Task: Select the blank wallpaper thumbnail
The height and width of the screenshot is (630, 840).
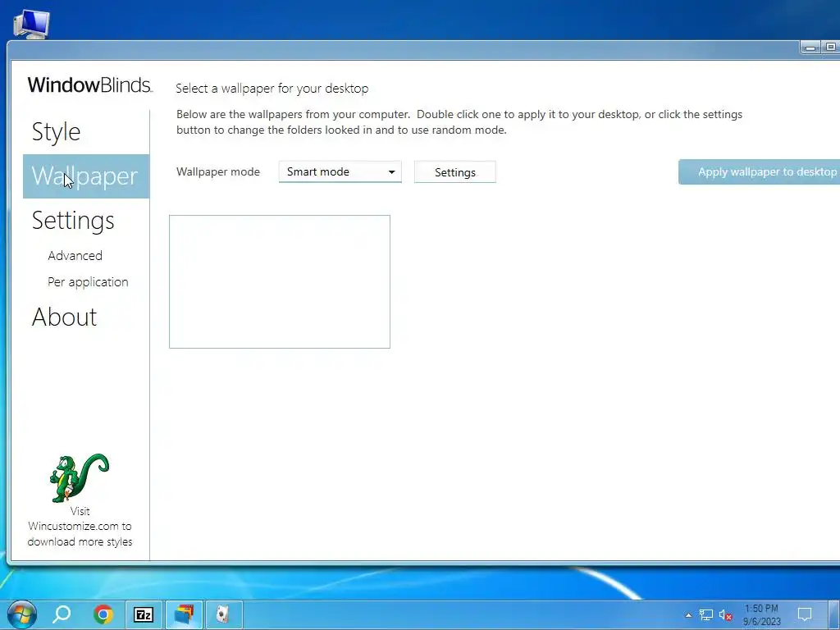Action: click(280, 282)
